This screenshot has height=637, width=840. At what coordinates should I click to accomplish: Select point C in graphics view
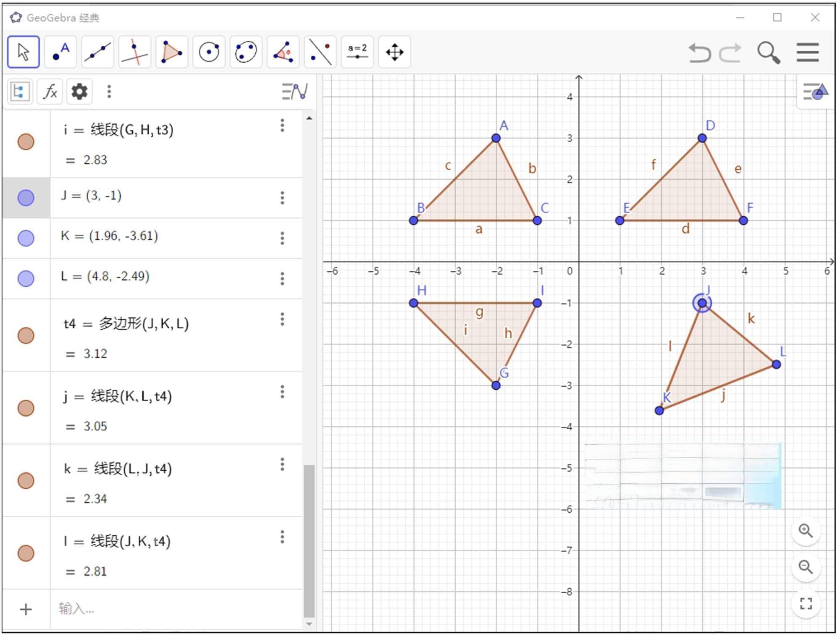(537, 220)
